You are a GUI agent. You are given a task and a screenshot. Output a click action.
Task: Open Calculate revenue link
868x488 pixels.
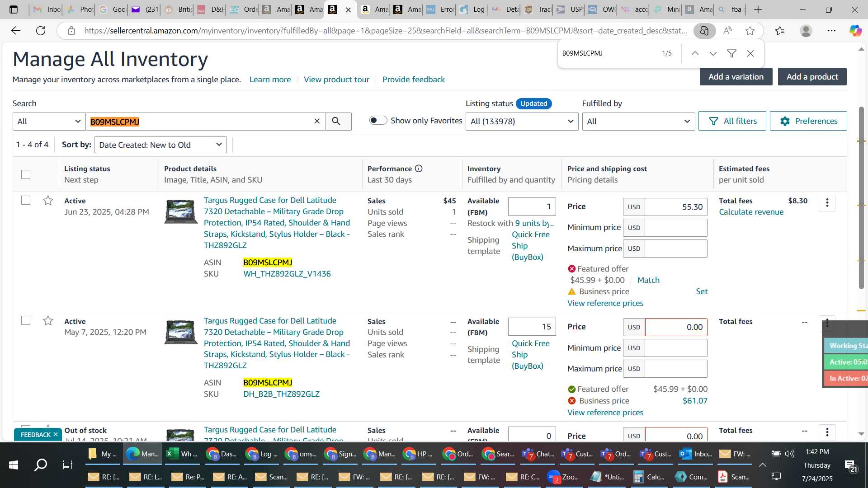pos(751,212)
